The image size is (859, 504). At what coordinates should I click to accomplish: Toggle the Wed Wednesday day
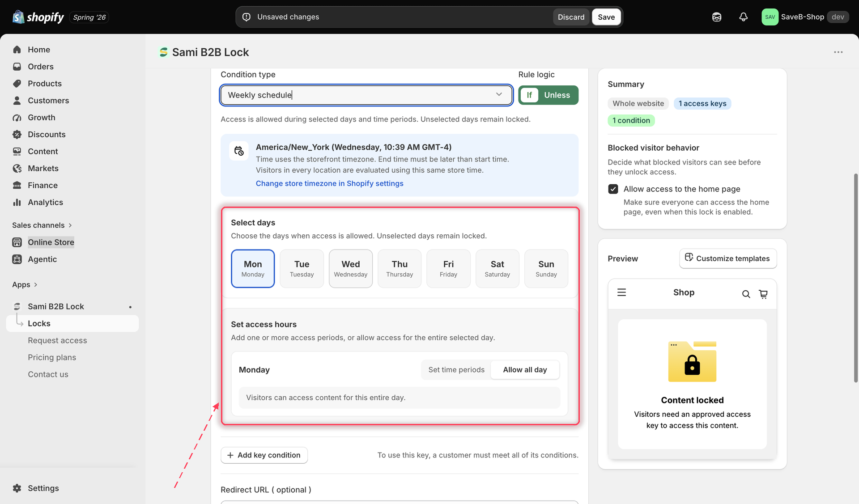pyautogui.click(x=351, y=268)
